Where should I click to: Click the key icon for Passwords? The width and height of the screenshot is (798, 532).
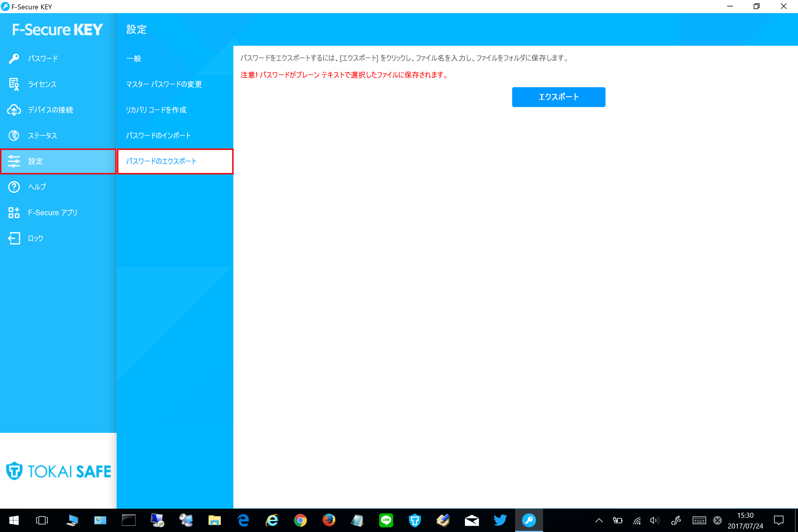[14, 58]
